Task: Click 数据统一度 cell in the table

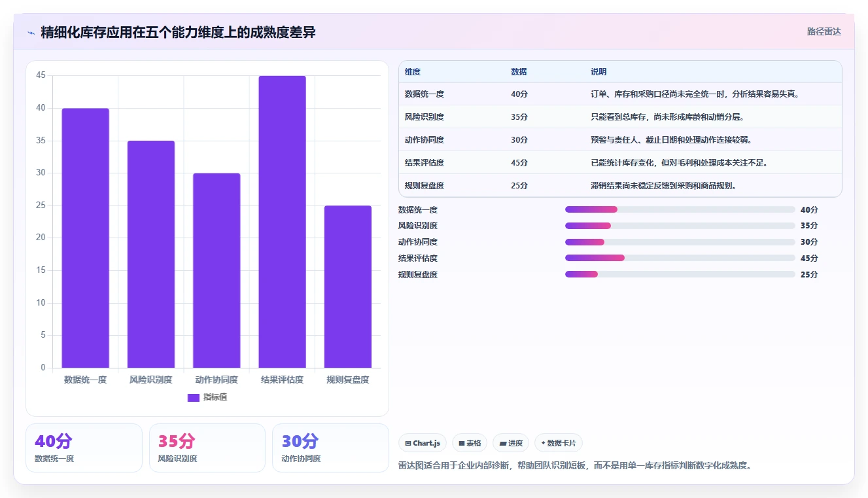Action: pos(425,94)
